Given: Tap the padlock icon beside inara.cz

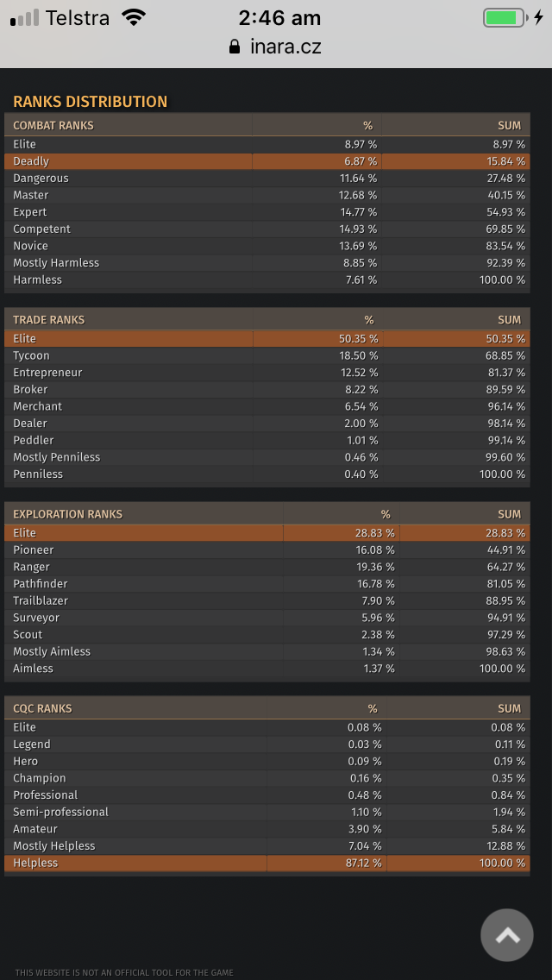Looking at the screenshot, I should pyautogui.click(x=235, y=47).
